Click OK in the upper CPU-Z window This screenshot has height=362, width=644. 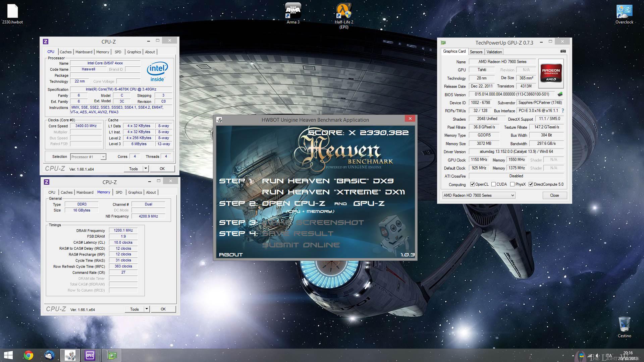[x=162, y=169]
